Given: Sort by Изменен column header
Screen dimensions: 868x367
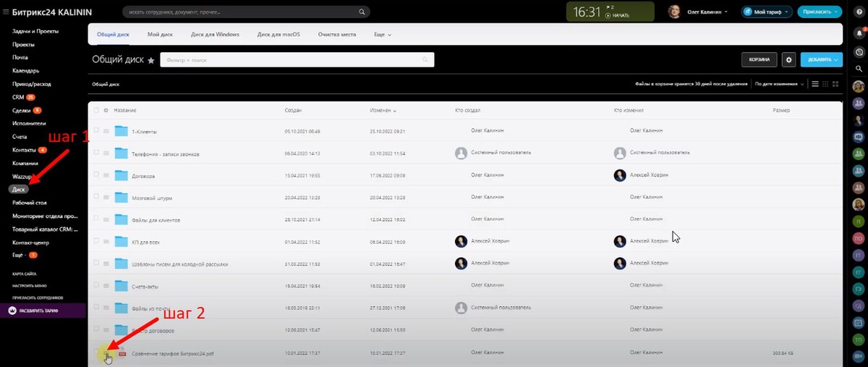Looking at the screenshot, I should tap(383, 110).
